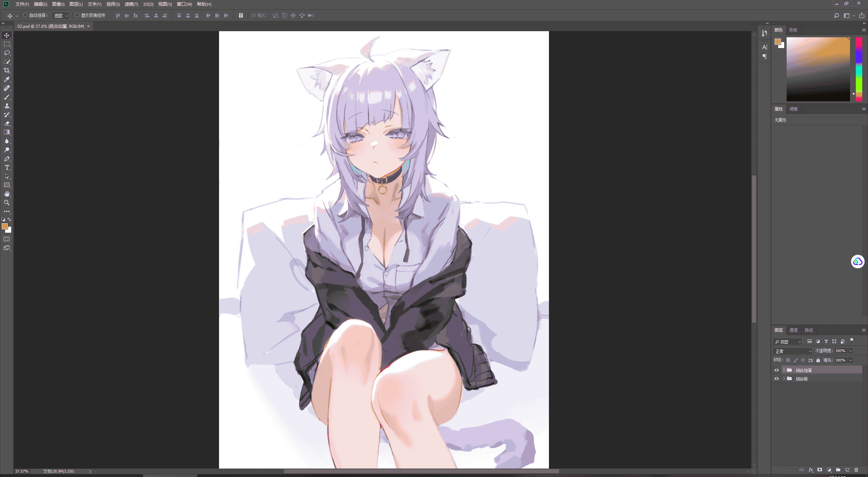Click the foreground color swatch in toolbar

[x=4, y=226]
